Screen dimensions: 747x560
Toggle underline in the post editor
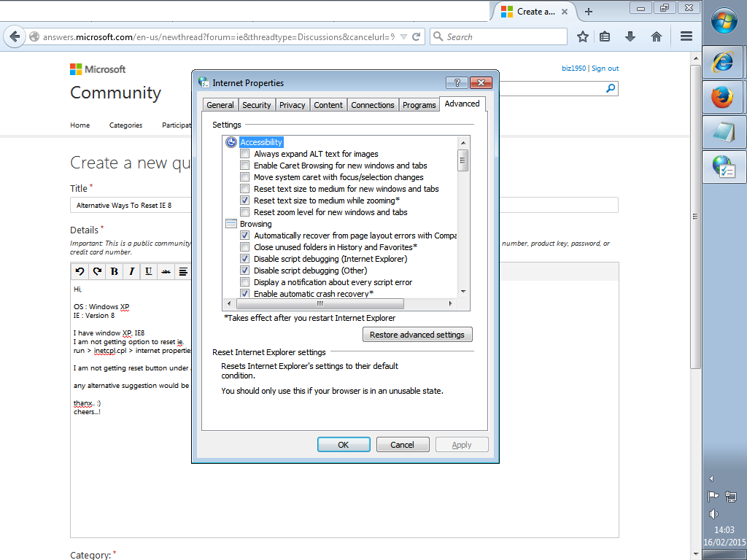pos(149,271)
